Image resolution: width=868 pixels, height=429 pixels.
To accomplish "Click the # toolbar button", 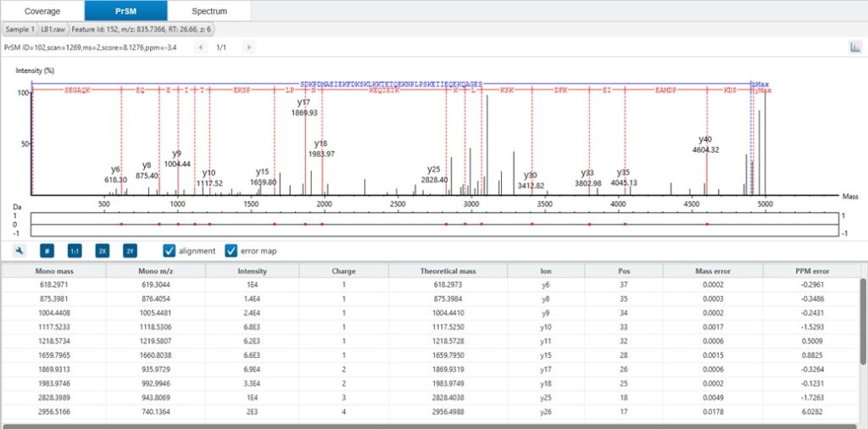I will (x=47, y=251).
